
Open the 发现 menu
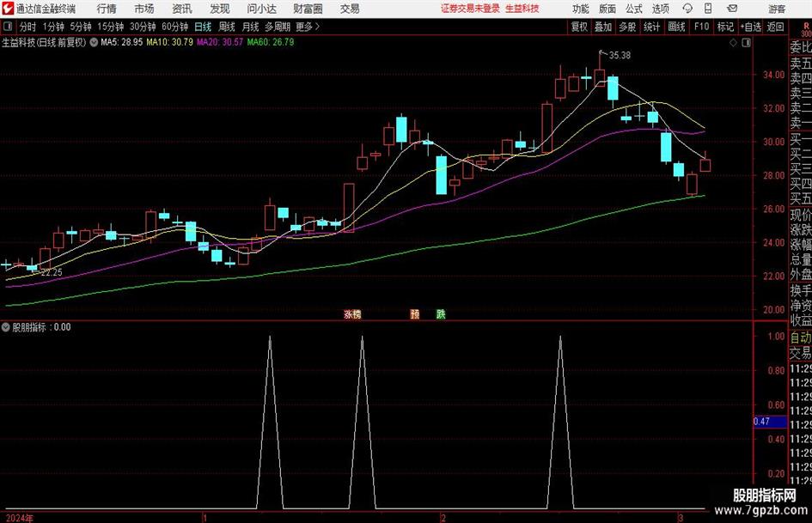tap(220, 9)
